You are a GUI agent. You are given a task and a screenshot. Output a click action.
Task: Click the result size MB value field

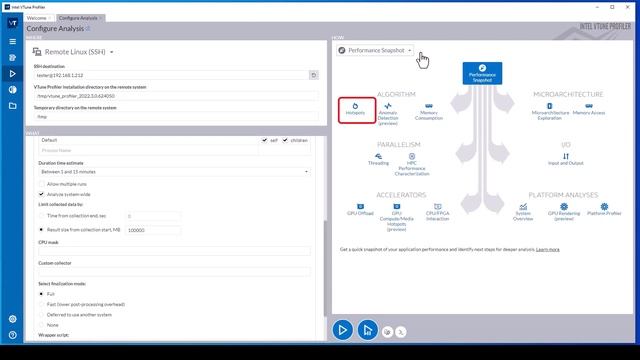[153, 230]
